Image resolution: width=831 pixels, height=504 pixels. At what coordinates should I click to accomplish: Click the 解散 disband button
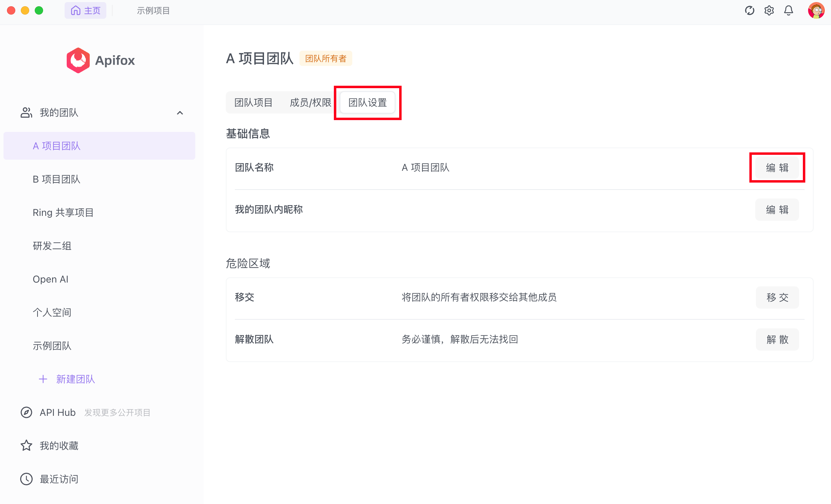tap(777, 339)
